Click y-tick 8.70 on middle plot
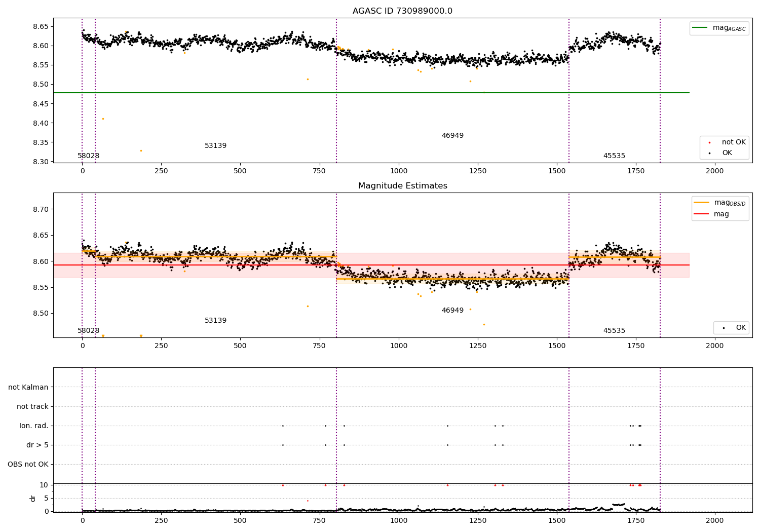This screenshot has height=532, width=760. pyautogui.click(x=41, y=209)
